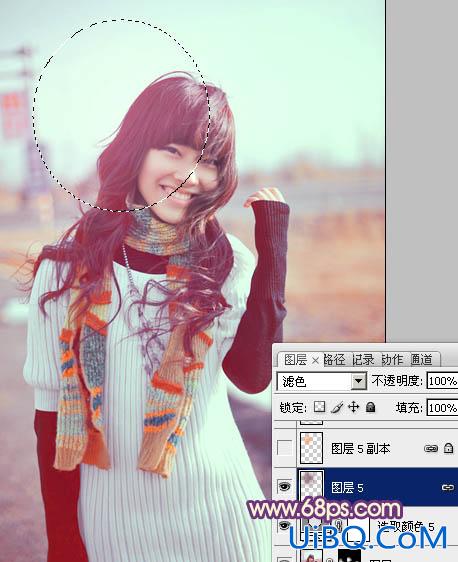Open the 滤色 blend mode dropdown
The height and width of the screenshot is (562, 458).
pyautogui.click(x=322, y=381)
